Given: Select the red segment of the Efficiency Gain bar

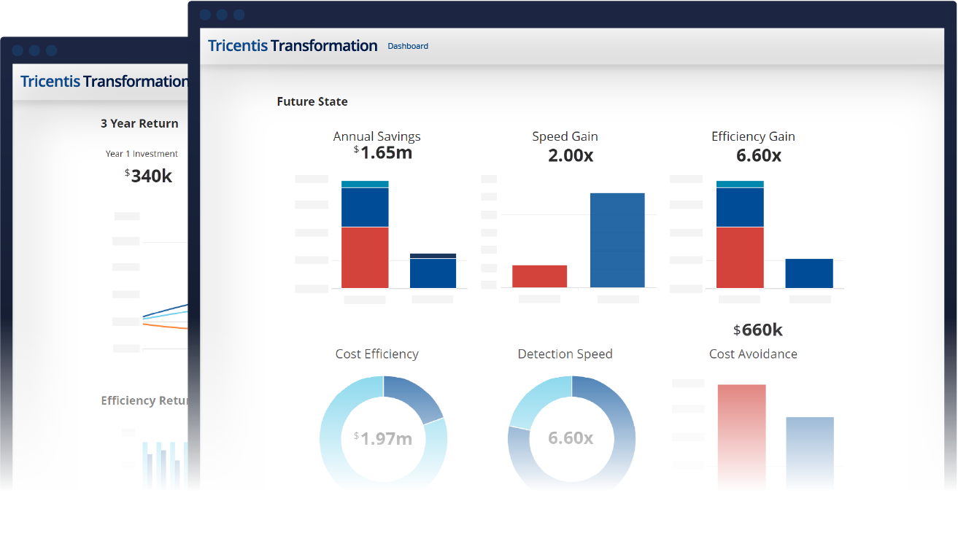Looking at the screenshot, I should (740, 257).
